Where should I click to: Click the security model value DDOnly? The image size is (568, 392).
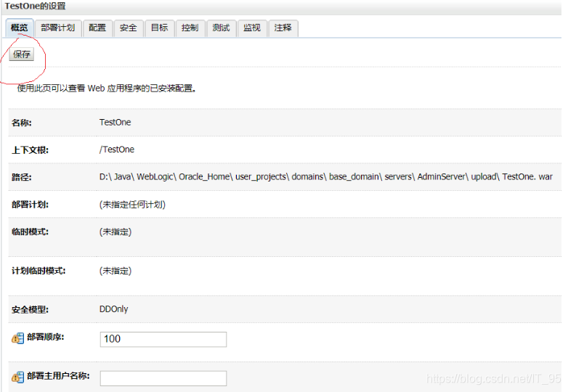point(114,309)
